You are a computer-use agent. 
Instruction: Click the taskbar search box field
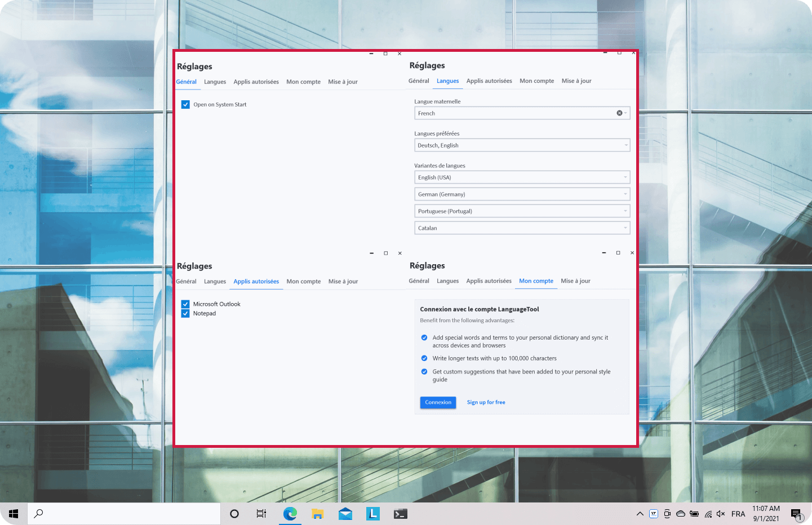pyautogui.click(x=124, y=514)
